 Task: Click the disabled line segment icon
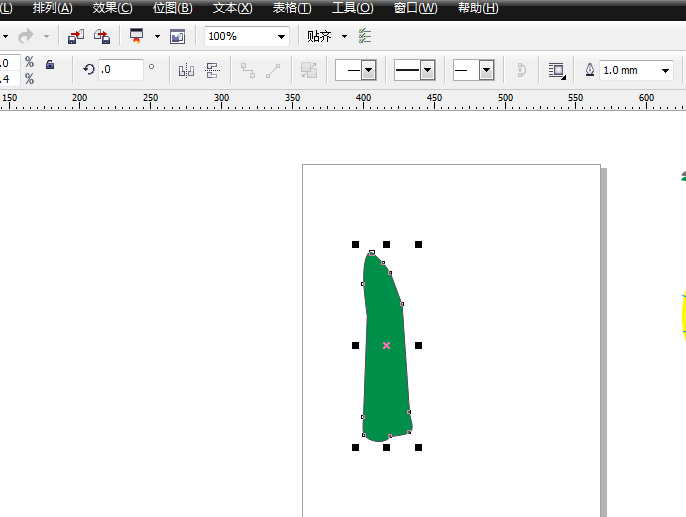coord(273,70)
